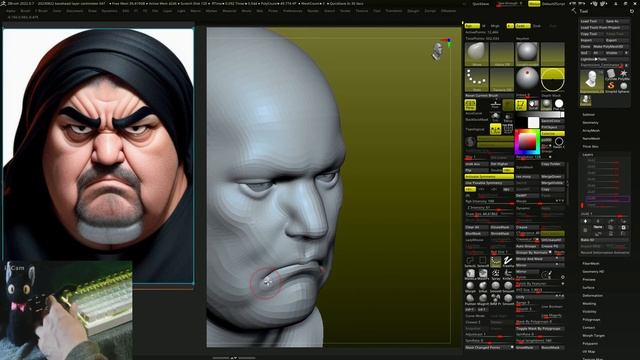Expand the Deformation subpalette

(x=593, y=296)
